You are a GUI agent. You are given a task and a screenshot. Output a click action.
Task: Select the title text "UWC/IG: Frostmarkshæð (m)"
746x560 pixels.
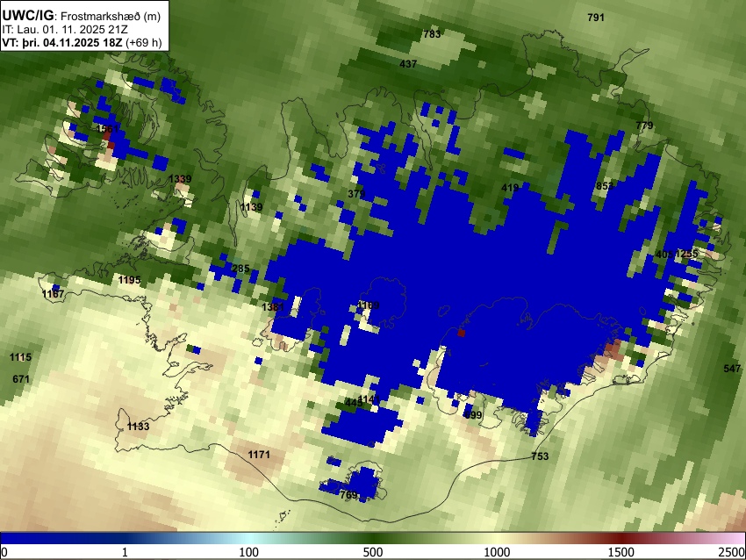[82, 16]
